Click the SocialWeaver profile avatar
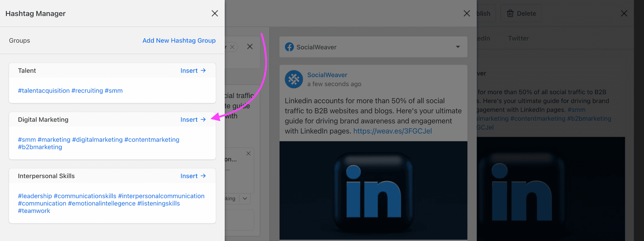This screenshot has width=644, height=241. tap(294, 79)
